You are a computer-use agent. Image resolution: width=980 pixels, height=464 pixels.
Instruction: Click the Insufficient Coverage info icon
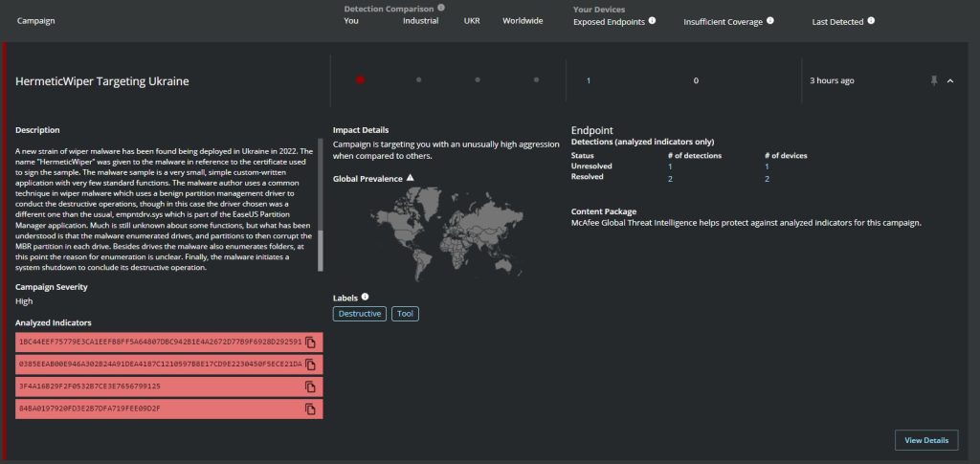pos(770,20)
